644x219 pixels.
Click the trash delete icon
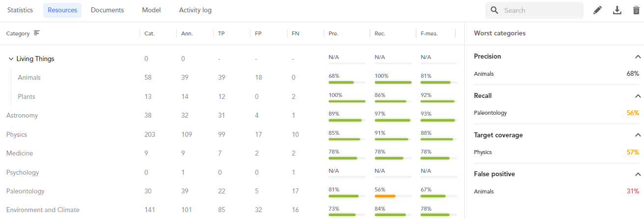[x=636, y=10]
